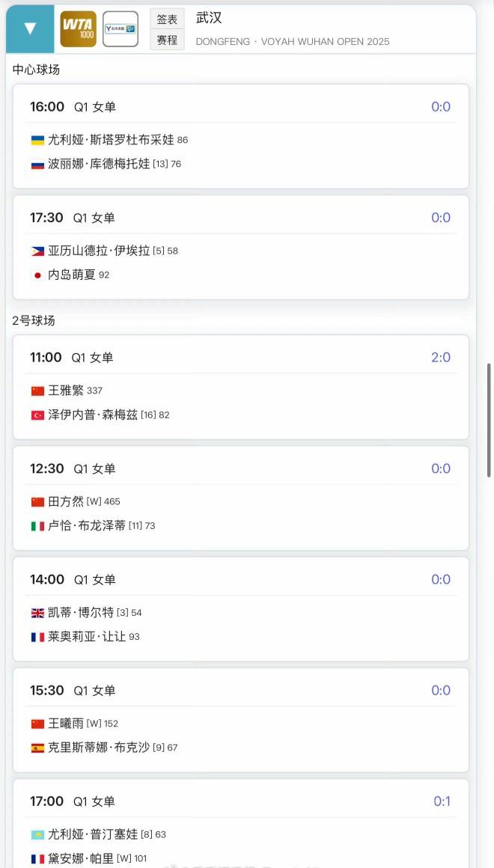
Task: Click Spain flag beside 克里斯蒂娜·布克沙
Action: (x=37, y=748)
